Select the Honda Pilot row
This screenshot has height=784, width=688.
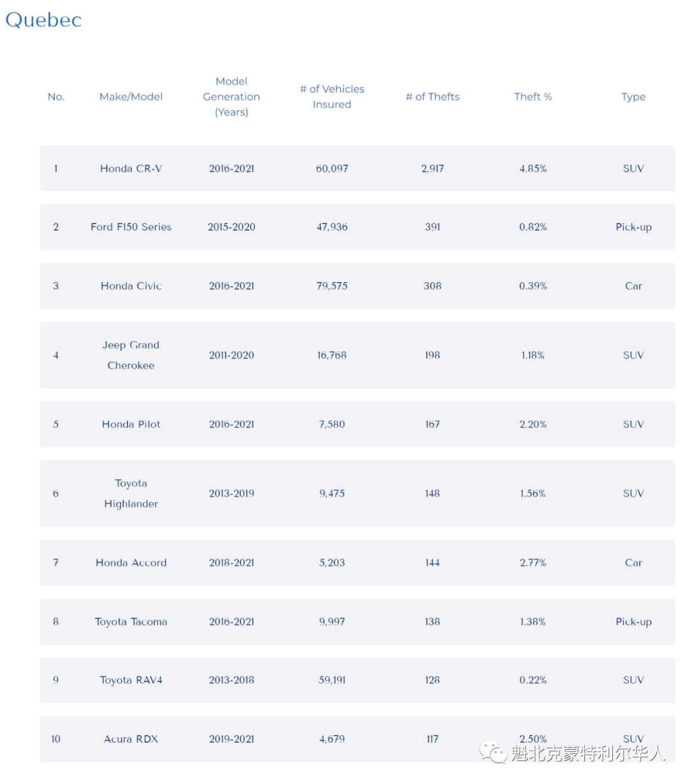357,424
